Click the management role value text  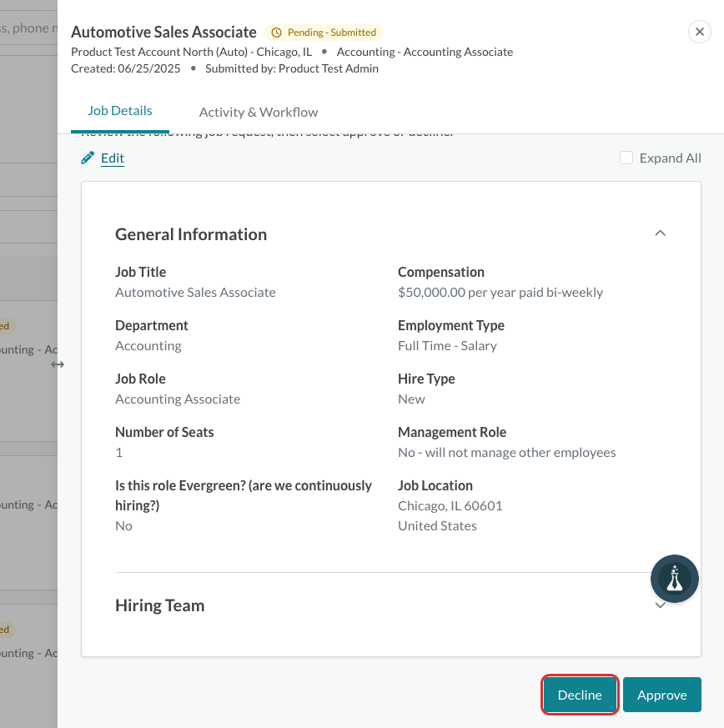[x=506, y=453]
